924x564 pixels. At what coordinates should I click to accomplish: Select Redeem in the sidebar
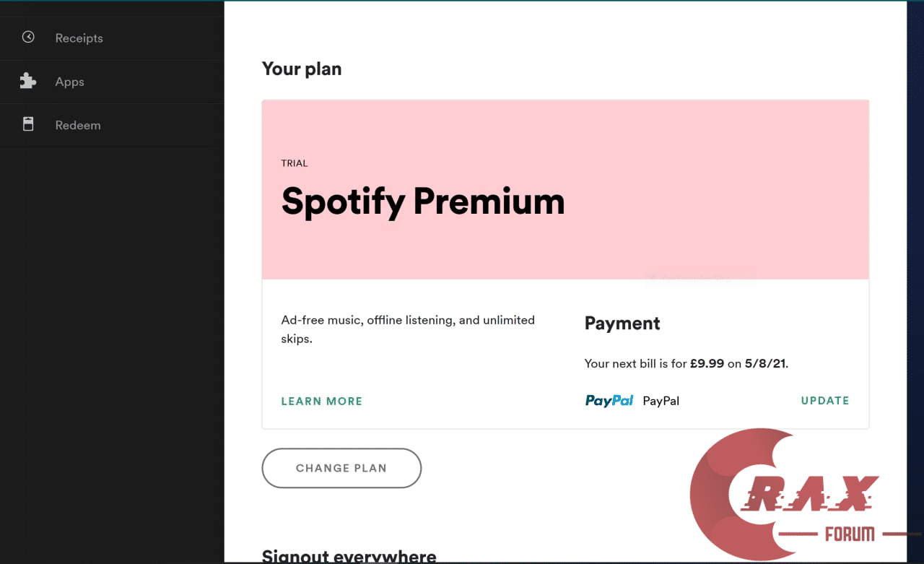coord(77,126)
